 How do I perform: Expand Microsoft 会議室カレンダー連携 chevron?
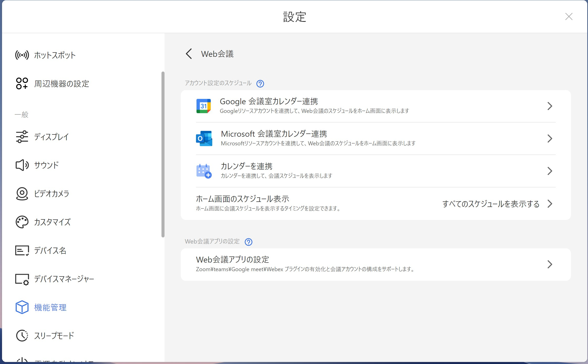(550, 138)
